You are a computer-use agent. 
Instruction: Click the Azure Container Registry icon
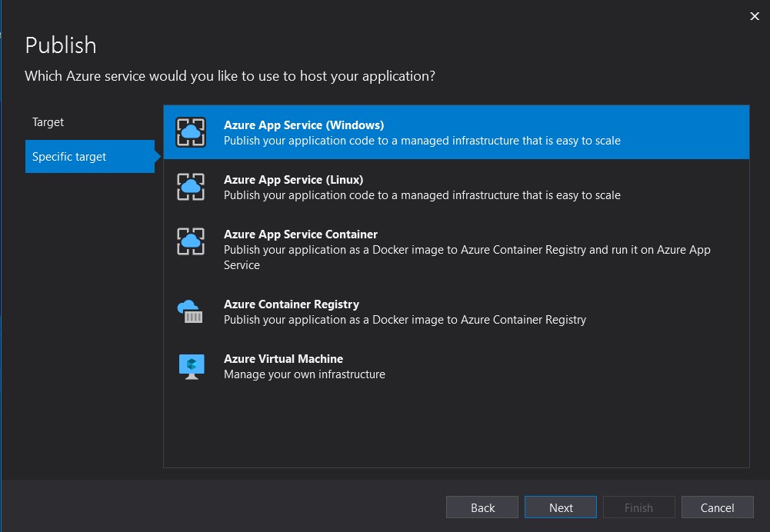tap(191, 311)
